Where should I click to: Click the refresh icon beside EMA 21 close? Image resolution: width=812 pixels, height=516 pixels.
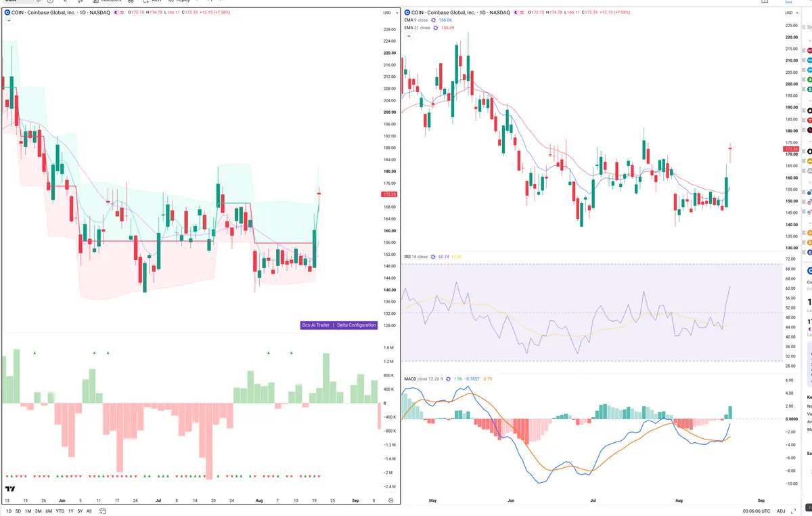click(436, 28)
